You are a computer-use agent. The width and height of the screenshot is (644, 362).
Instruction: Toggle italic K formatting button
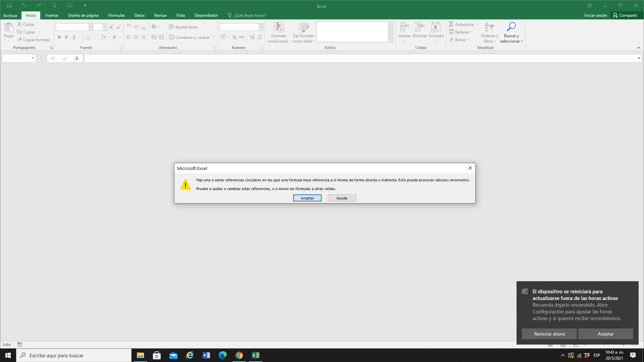coord(66,37)
